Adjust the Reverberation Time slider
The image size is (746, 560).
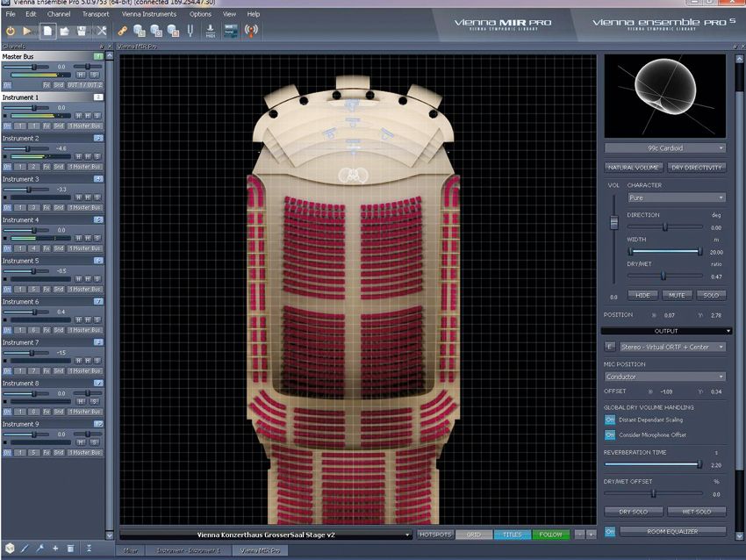653,464
